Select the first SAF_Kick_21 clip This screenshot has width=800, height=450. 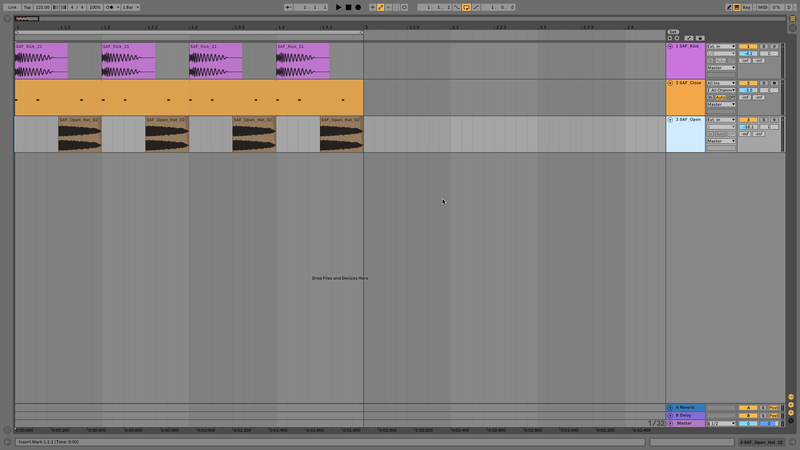[41, 61]
